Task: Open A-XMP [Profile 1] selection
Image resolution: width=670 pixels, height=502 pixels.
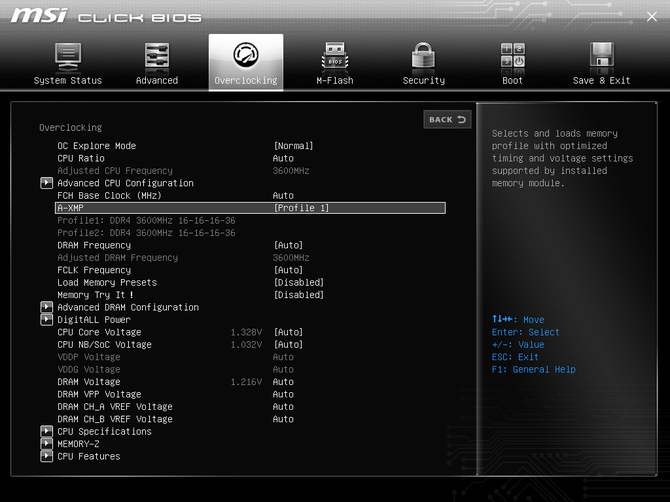Action: coord(301,208)
